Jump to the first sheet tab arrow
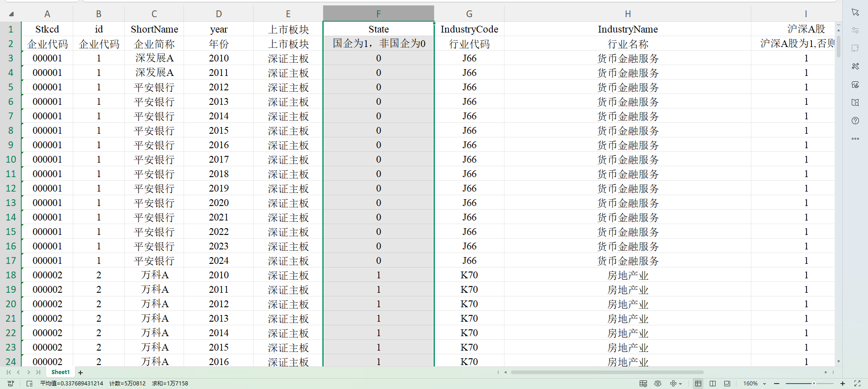 [x=9, y=372]
